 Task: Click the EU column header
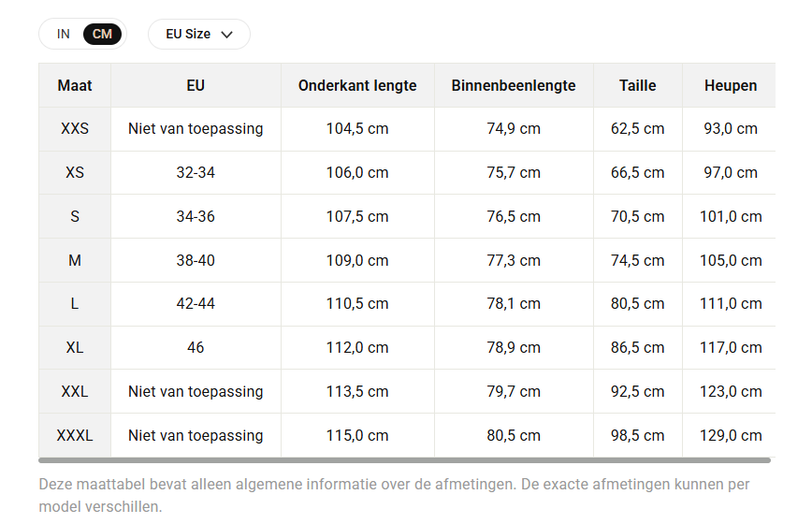tap(196, 85)
